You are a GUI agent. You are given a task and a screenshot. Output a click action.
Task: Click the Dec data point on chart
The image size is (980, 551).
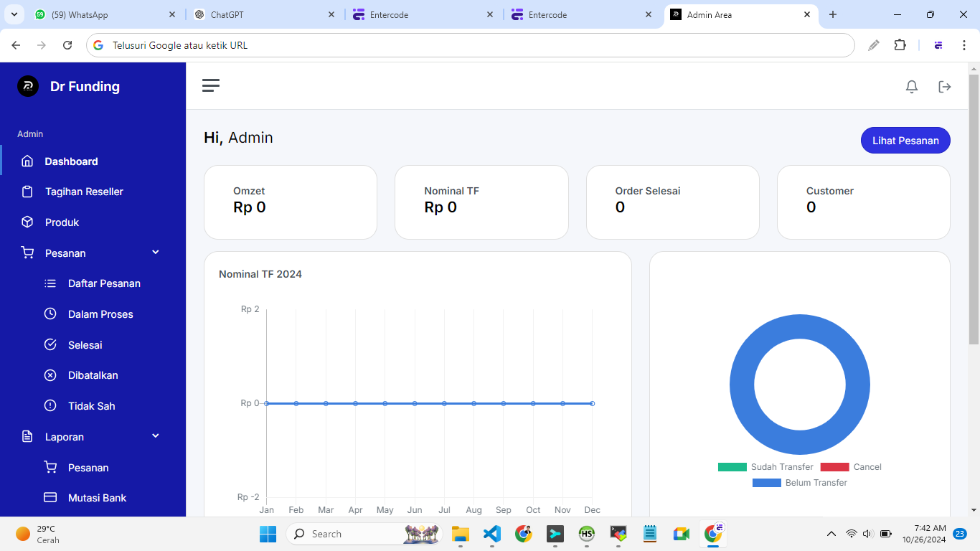tap(592, 403)
